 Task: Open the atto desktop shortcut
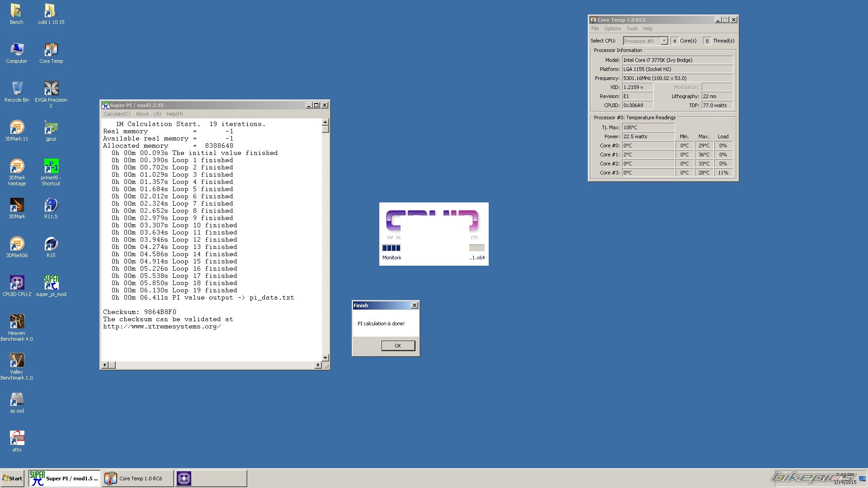click(16, 441)
